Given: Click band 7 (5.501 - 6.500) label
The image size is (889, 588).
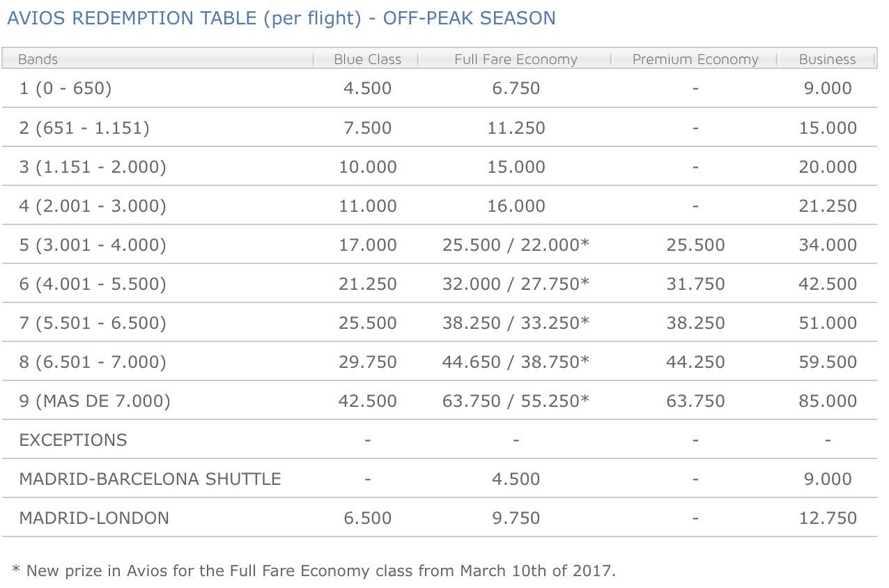Looking at the screenshot, I should coord(93,323).
